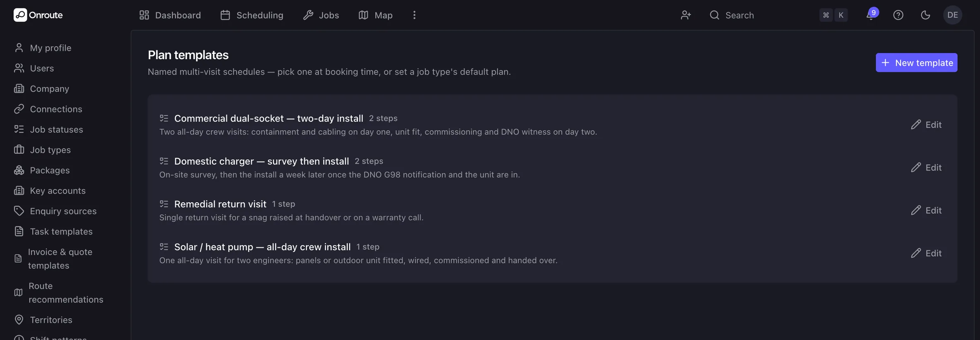Switch to the Map view
This screenshot has width=980, height=340.
point(375,15)
